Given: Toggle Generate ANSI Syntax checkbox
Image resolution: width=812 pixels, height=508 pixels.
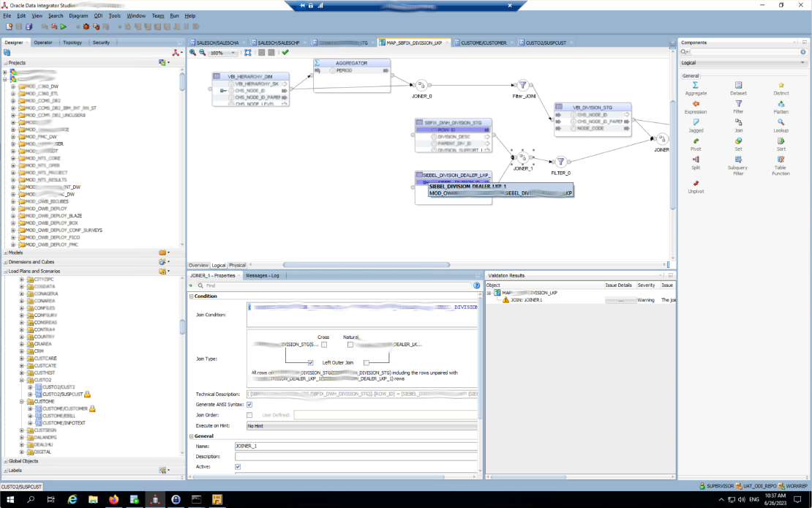Looking at the screenshot, I should pyautogui.click(x=249, y=404).
